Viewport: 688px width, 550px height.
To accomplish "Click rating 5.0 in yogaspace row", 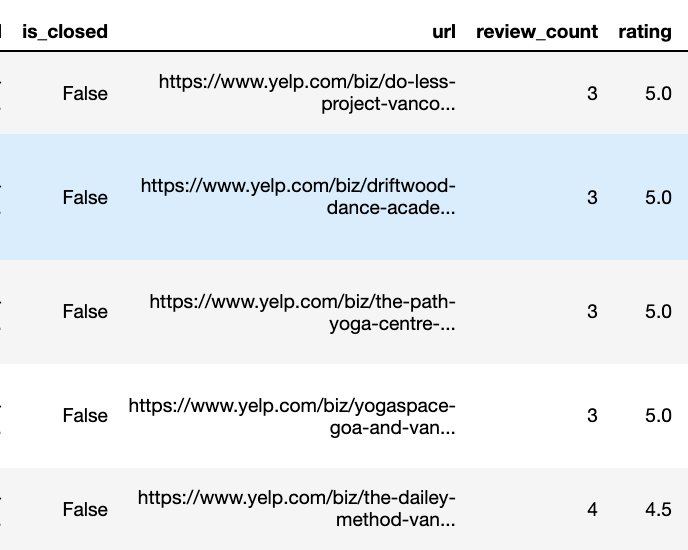I will click(x=658, y=416).
